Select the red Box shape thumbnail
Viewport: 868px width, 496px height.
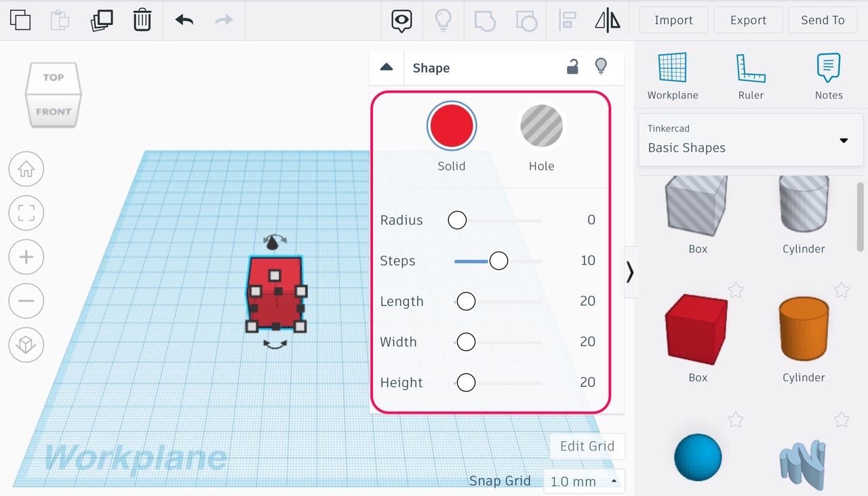696,330
